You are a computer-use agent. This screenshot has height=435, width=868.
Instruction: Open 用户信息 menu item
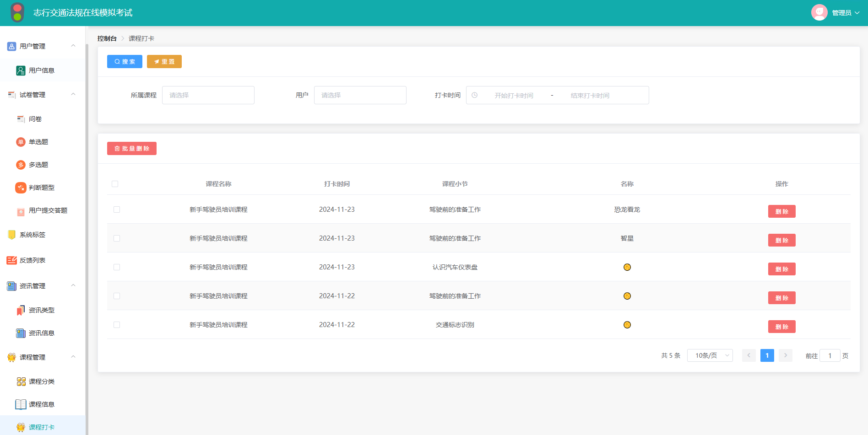(x=43, y=70)
